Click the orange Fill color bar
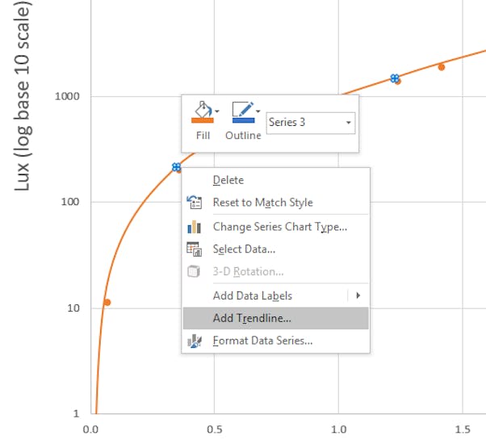 pos(203,120)
